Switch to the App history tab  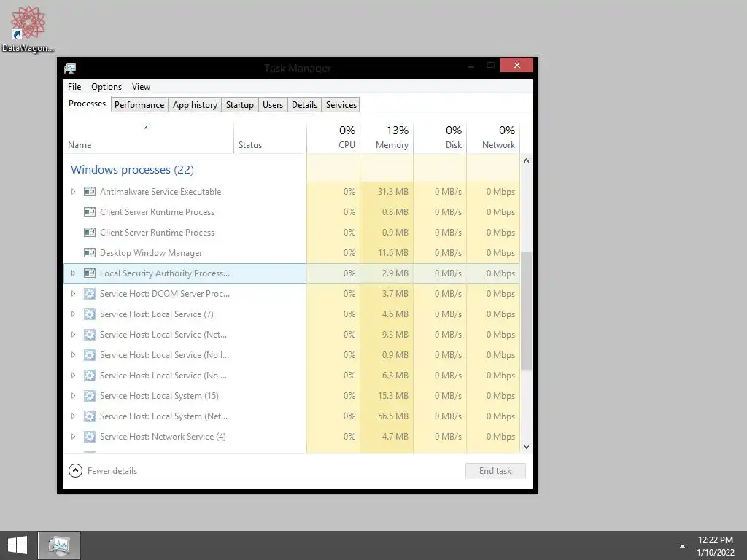tap(195, 105)
